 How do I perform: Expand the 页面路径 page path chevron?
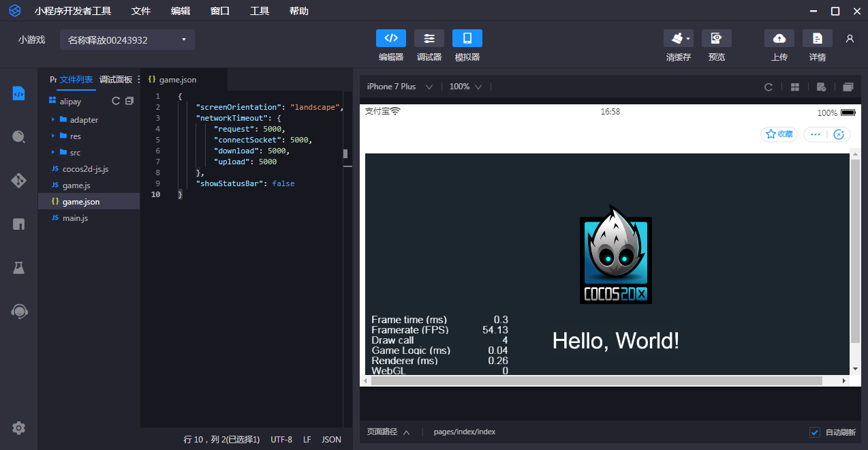click(406, 432)
